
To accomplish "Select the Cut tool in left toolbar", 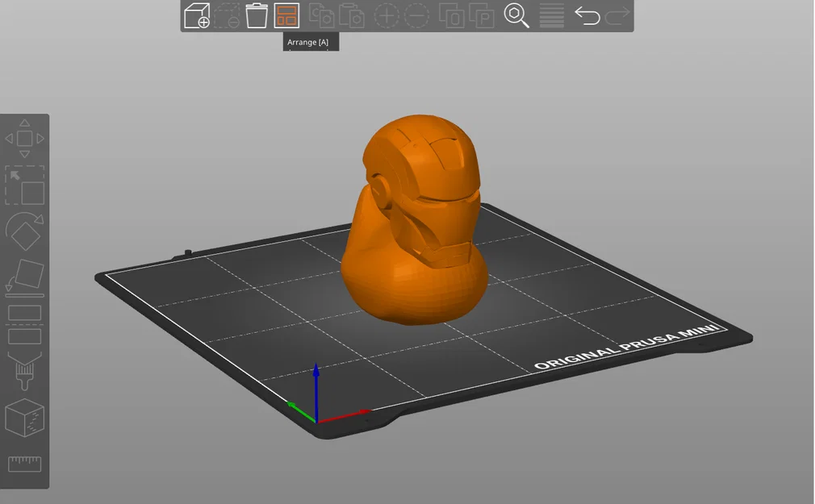I will (24, 325).
